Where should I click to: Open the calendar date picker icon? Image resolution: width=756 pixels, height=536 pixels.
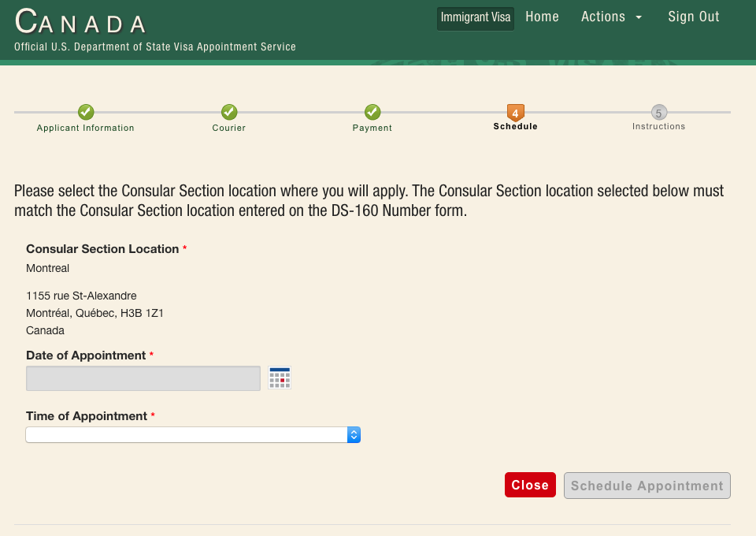coord(280,378)
